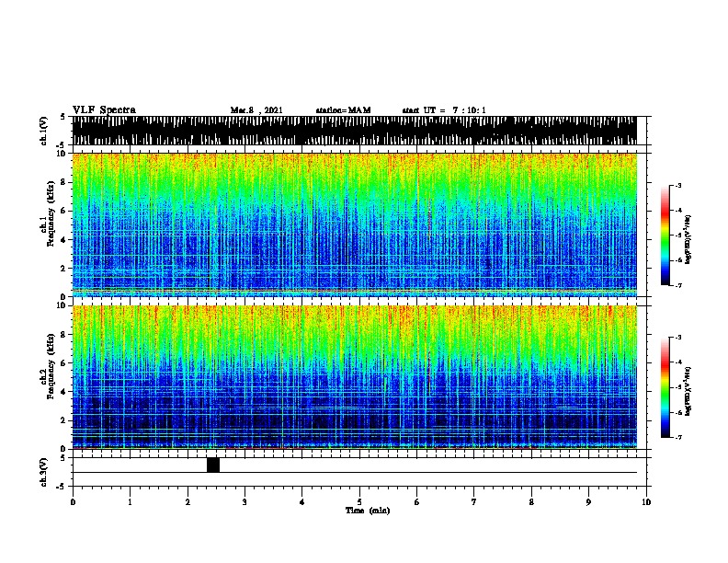The image size is (728, 563).
Task: Click the "-7" label on ch.2 color bar
Action: click(x=677, y=437)
